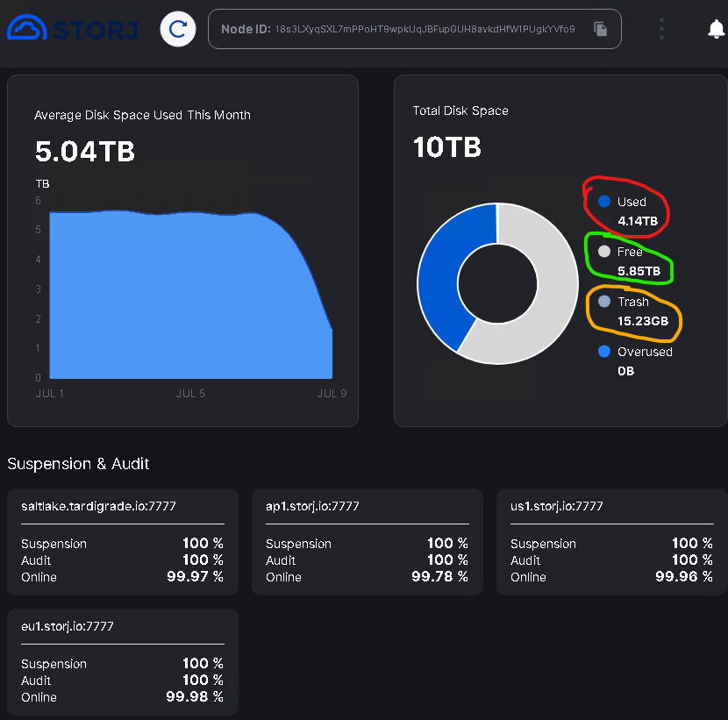Click the white Free legend dot
Viewport: 728px width, 720px height.
pyautogui.click(x=603, y=252)
